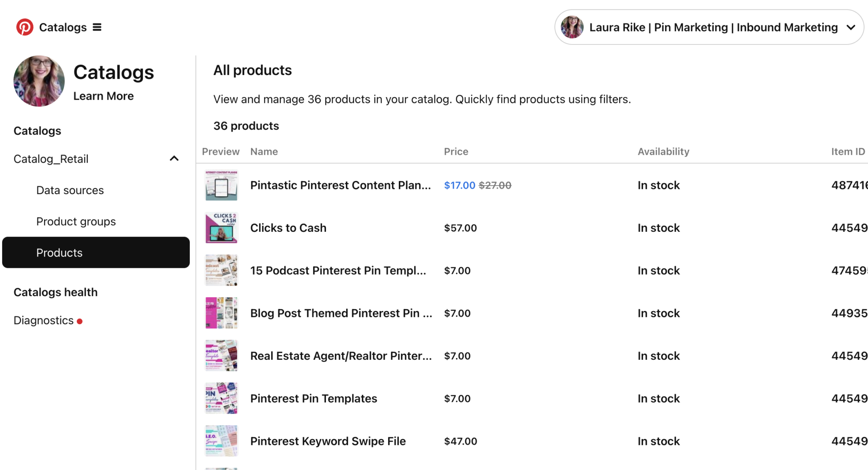The image size is (868, 470).
Task: Open the Diagnostics page
Action: [43, 320]
